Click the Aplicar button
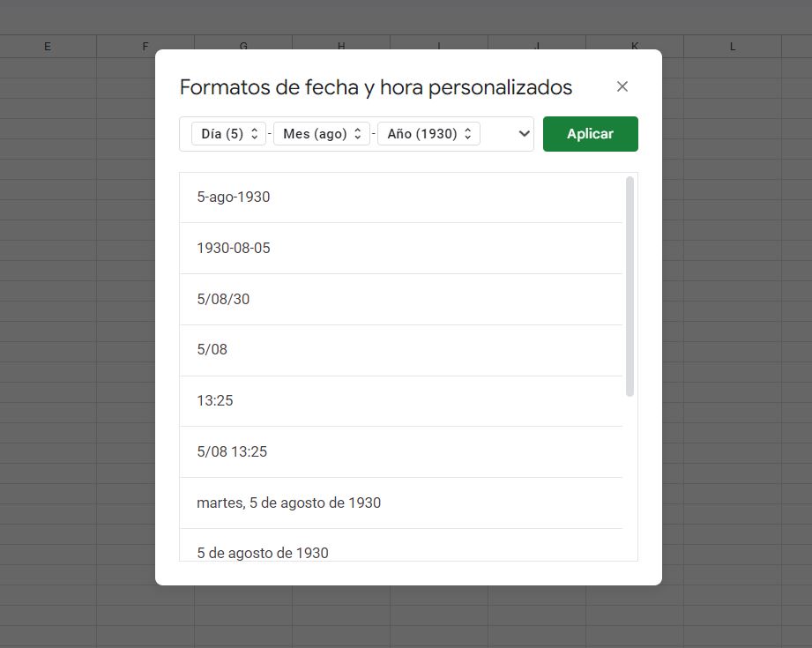The width and height of the screenshot is (812, 648). point(591,134)
